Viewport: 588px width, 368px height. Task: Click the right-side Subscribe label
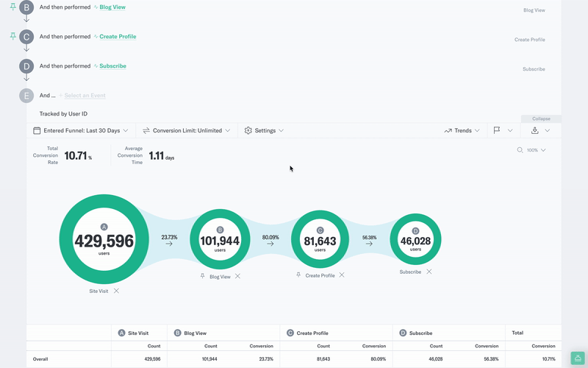click(534, 69)
